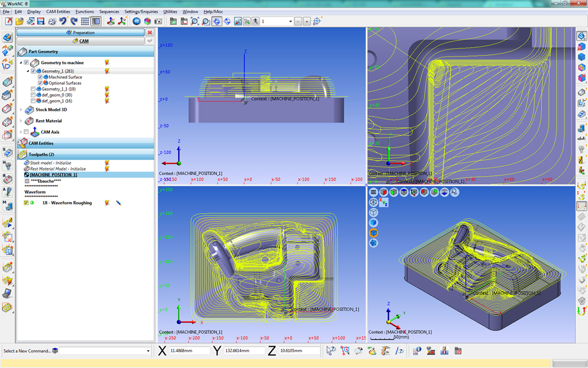Expand the Stock Model 3D node

click(x=22, y=110)
